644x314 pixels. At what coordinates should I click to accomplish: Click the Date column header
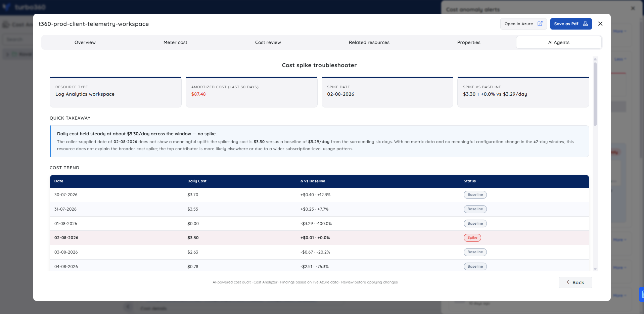59,181
